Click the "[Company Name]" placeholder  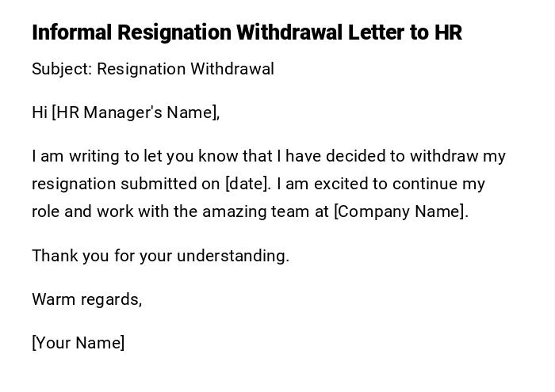point(400,211)
